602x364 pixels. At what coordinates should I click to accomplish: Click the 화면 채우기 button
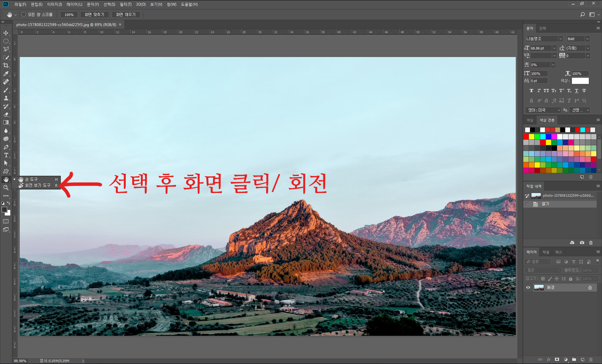pyautogui.click(x=126, y=15)
